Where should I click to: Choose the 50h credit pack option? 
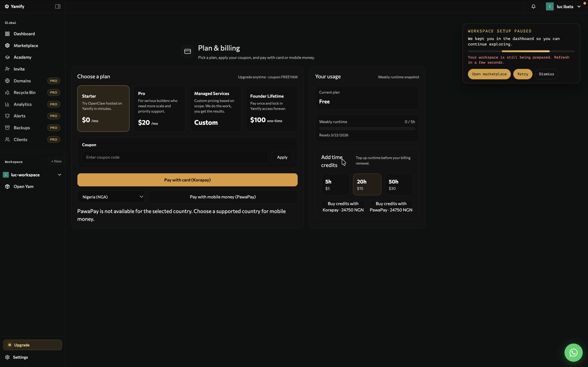click(x=399, y=185)
